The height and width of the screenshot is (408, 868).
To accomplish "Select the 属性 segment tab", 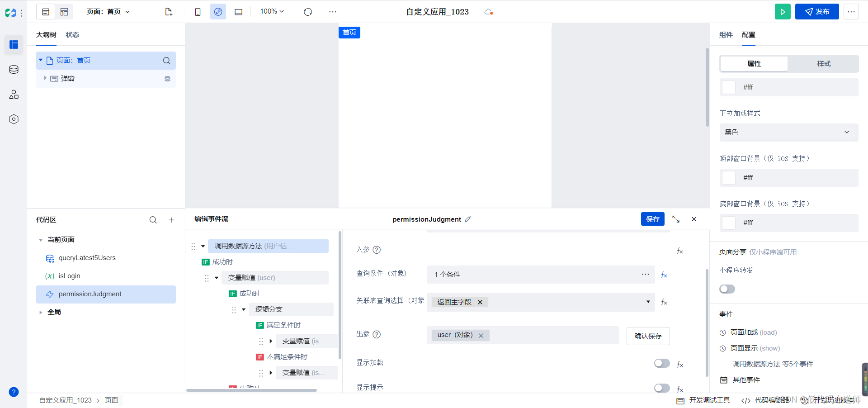I will (754, 64).
